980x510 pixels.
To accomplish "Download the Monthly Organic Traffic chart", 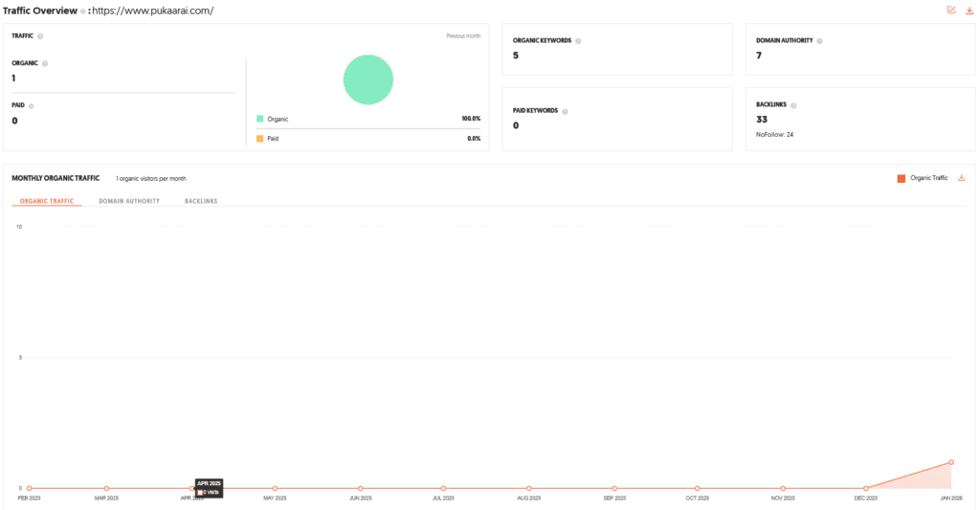I will (962, 178).
